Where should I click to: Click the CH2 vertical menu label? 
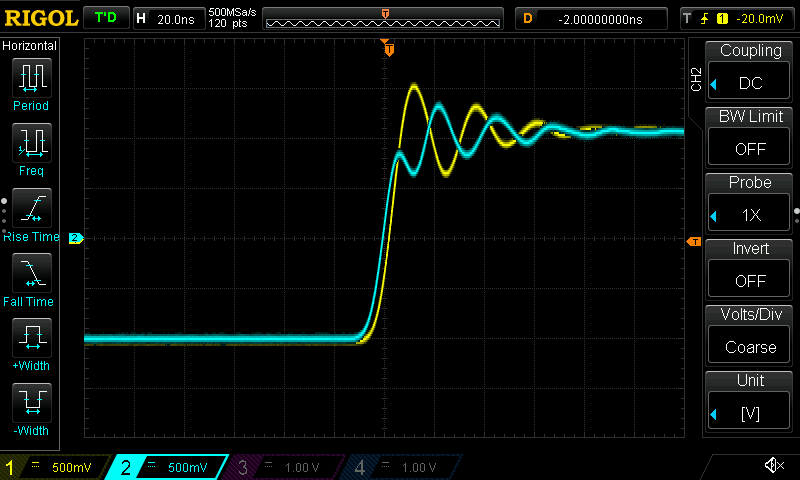tap(696, 79)
